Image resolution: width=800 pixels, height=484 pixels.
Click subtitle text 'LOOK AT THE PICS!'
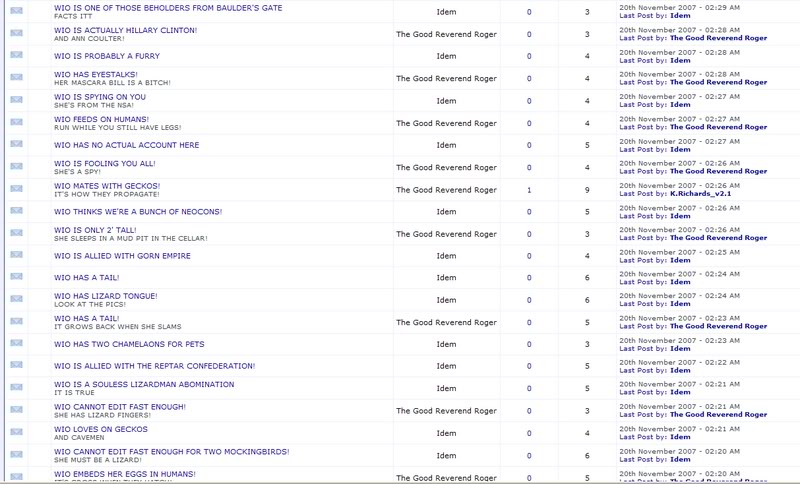click(x=90, y=304)
